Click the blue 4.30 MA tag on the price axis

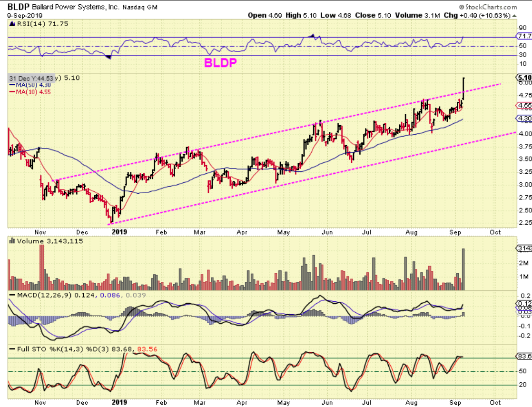coord(524,119)
